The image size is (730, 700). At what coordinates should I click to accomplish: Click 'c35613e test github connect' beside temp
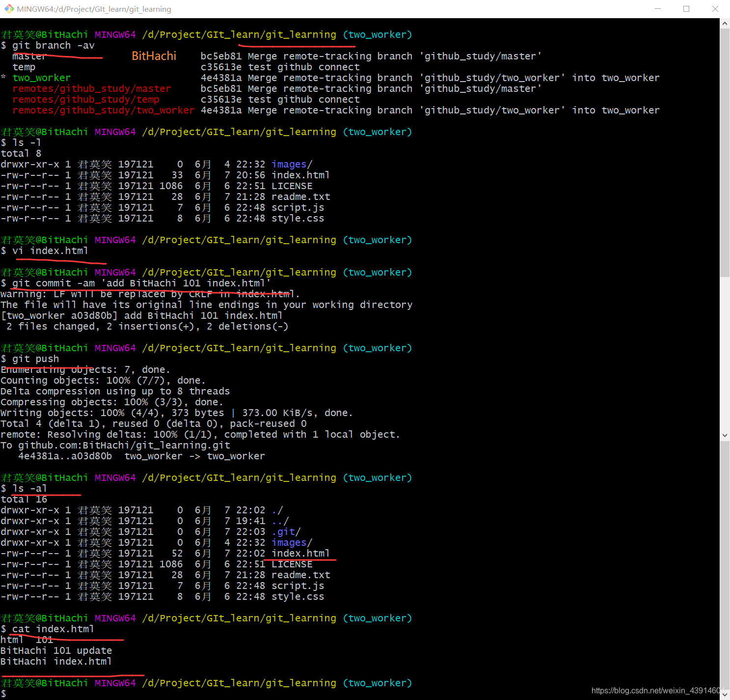pos(280,67)
